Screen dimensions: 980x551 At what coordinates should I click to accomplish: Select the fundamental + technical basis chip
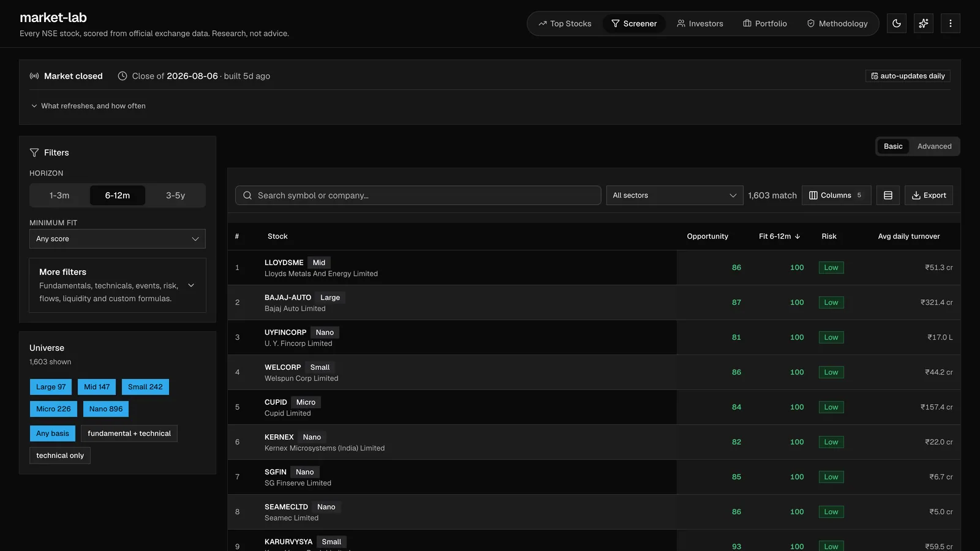(129, 433)
